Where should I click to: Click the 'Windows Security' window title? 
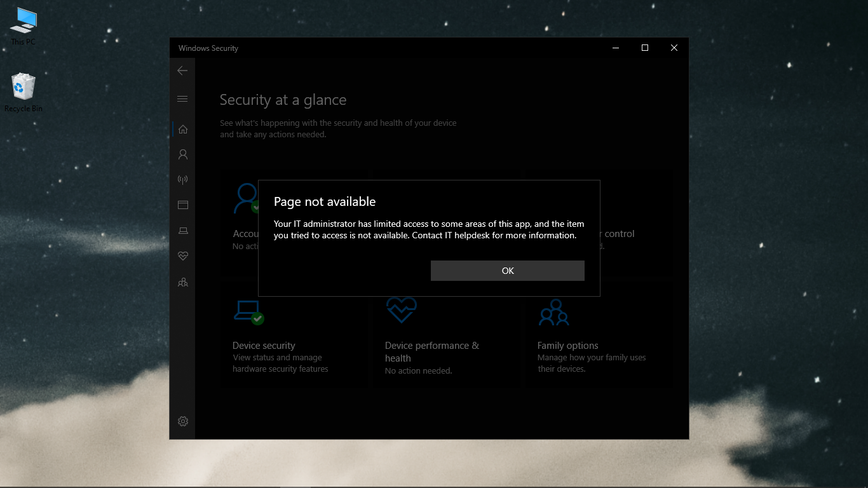[x=208, y=48]
